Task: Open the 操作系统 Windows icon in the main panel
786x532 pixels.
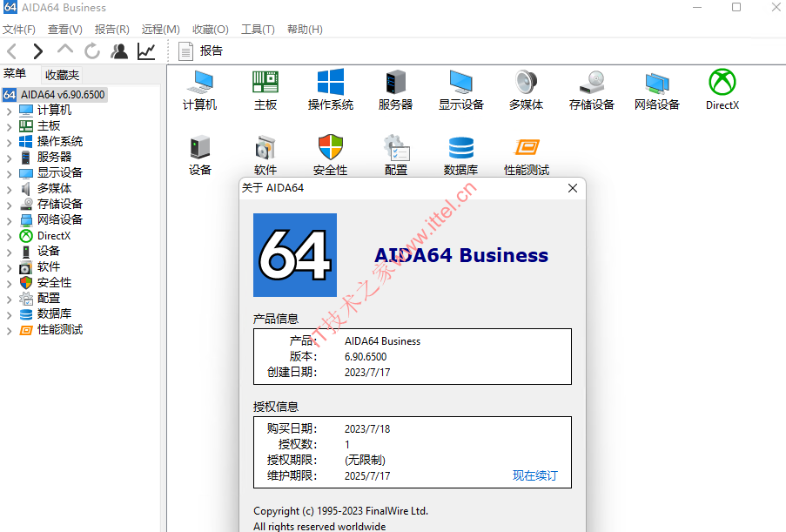Action: tap(331, 90)
